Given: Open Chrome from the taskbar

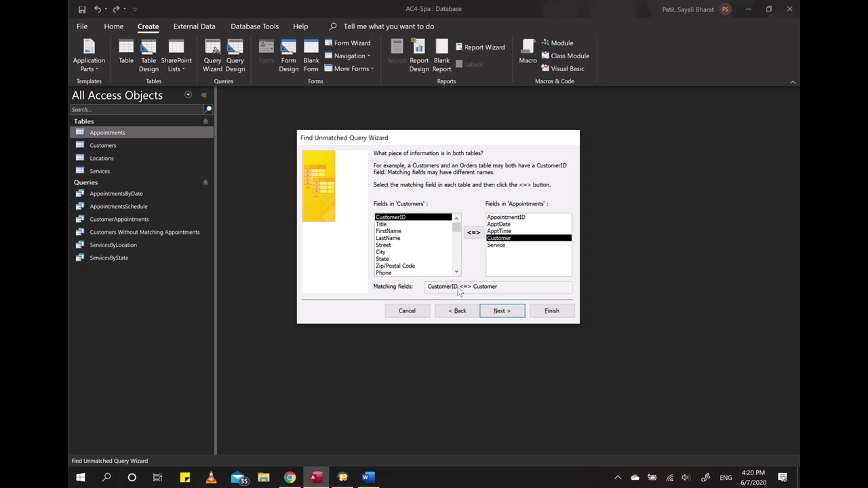Looking at the screenshot, I should click(x=290, y=477).
